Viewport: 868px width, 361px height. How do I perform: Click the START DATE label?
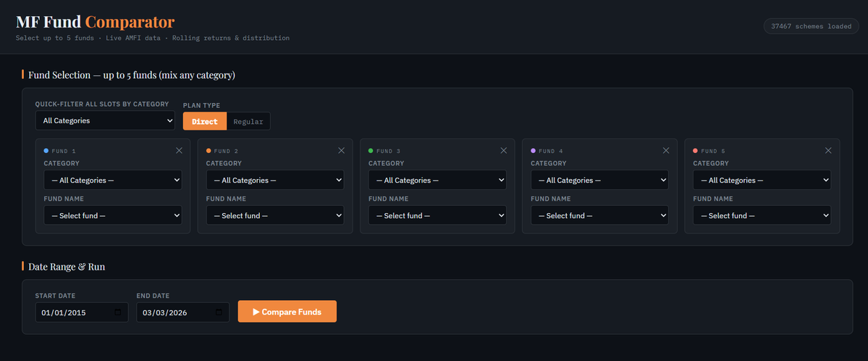[x=55, y=296]
